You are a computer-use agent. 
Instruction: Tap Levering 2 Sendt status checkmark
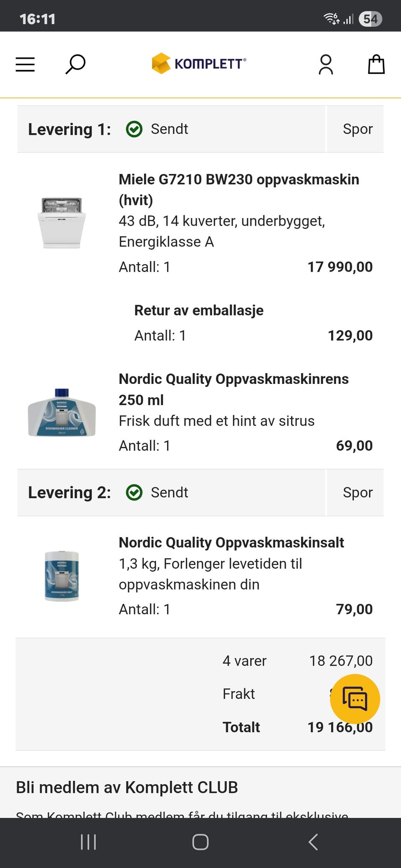[134, 493]
